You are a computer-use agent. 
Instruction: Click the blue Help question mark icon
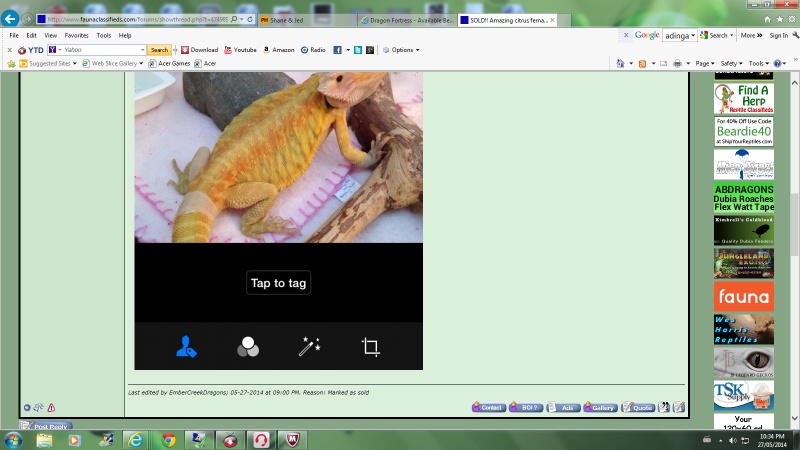(x=777, y=64)
